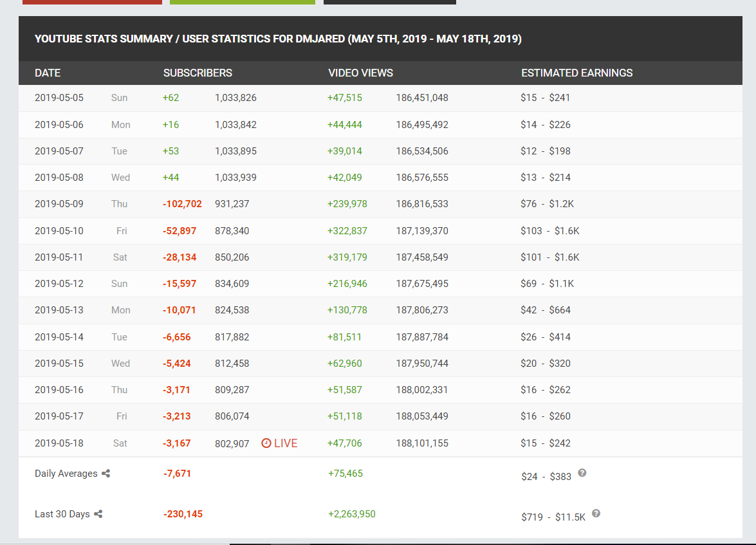The width and height of the screenshot is (756, 545).
Task: Select the date 2019-05-18
Action: click(59, 443)
